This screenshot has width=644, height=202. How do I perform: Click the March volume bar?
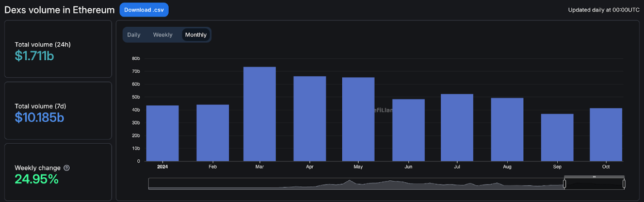tap(260, 114)
